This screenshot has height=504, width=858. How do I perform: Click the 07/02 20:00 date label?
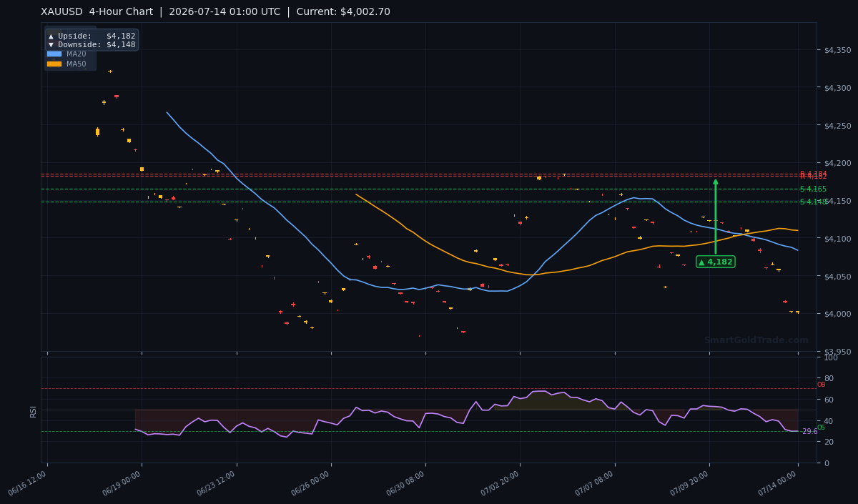pyautogui.click(x=500, y=483)
